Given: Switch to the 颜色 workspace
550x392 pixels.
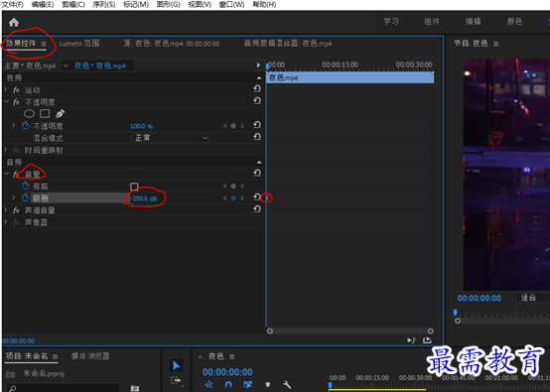Looking at the screenshot, I should 514,22.
